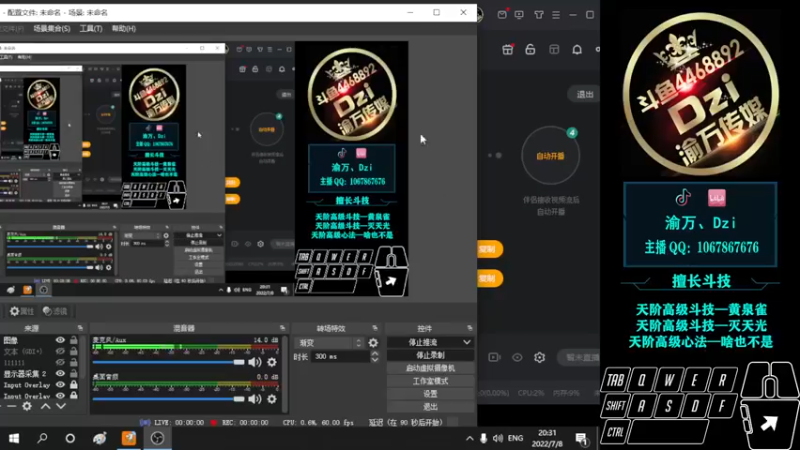The image size is (800, 450).
Task: Click calendar icon with red dot in companion
Action: (508, 49)
